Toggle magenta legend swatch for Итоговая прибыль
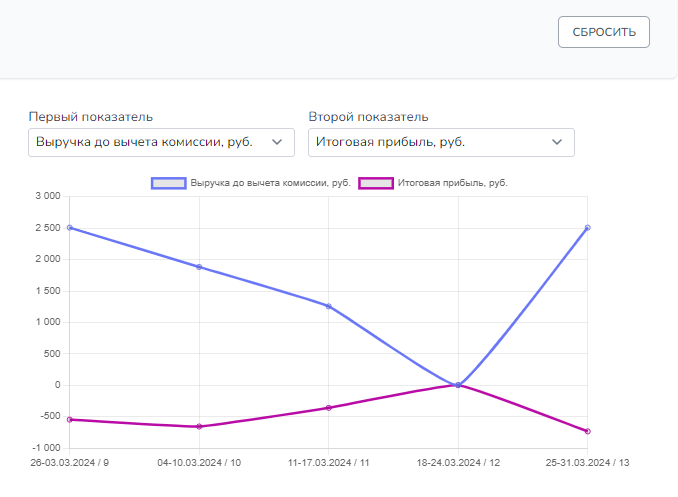The image size is (678, 497). coord(376,183)
